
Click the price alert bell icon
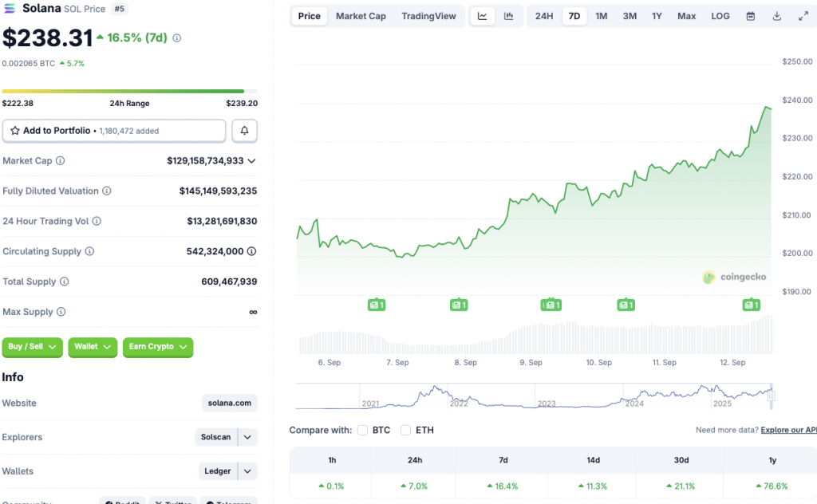(x=244, y=131)
